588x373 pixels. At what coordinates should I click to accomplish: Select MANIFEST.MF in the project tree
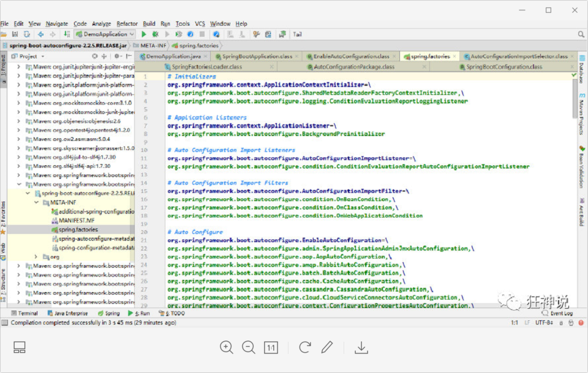pos(77,220)
